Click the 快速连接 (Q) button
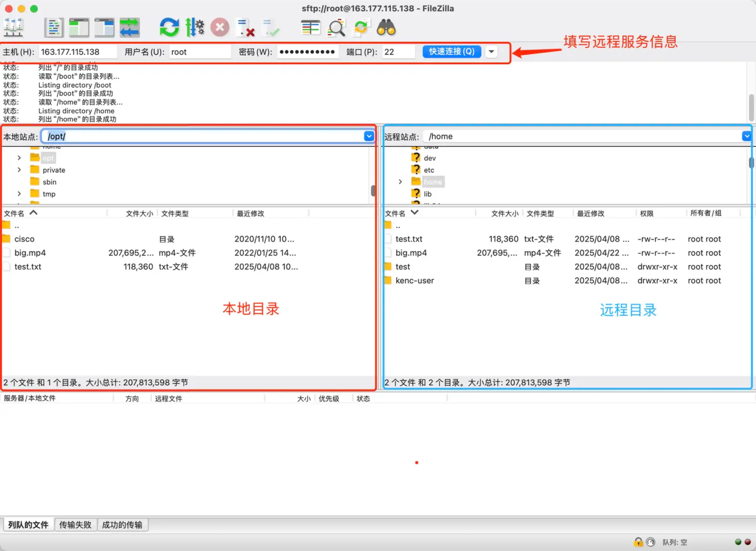756x551 pixels. [x=451, y=52]
